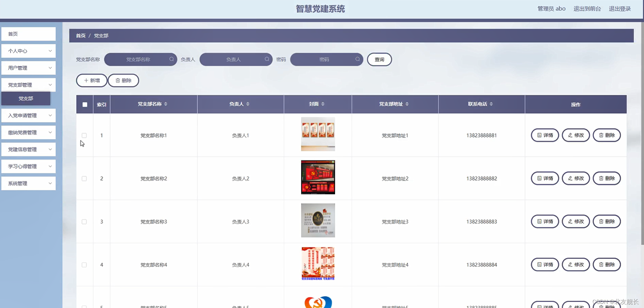This screenshot has height=308, width=644.
Task: Check the checkbox for row 3
Action: (x=84, y=222)
